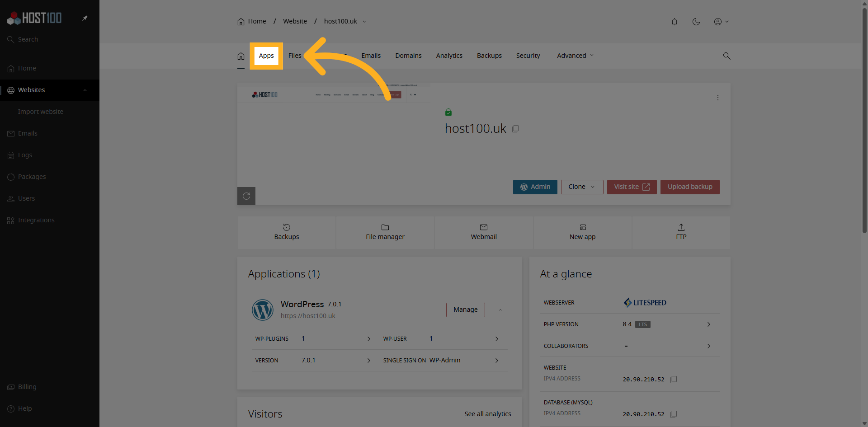Click the scrollbar down arrow
868x427 pixels.
pos(864,423)
